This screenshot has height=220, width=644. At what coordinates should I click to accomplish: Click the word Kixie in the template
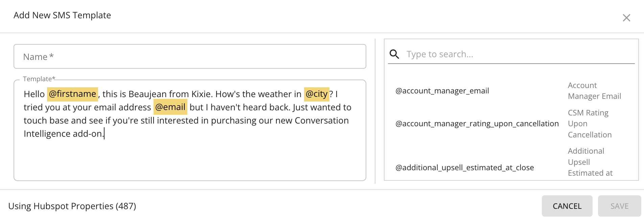pyautogui.click(x=201, y=94)
